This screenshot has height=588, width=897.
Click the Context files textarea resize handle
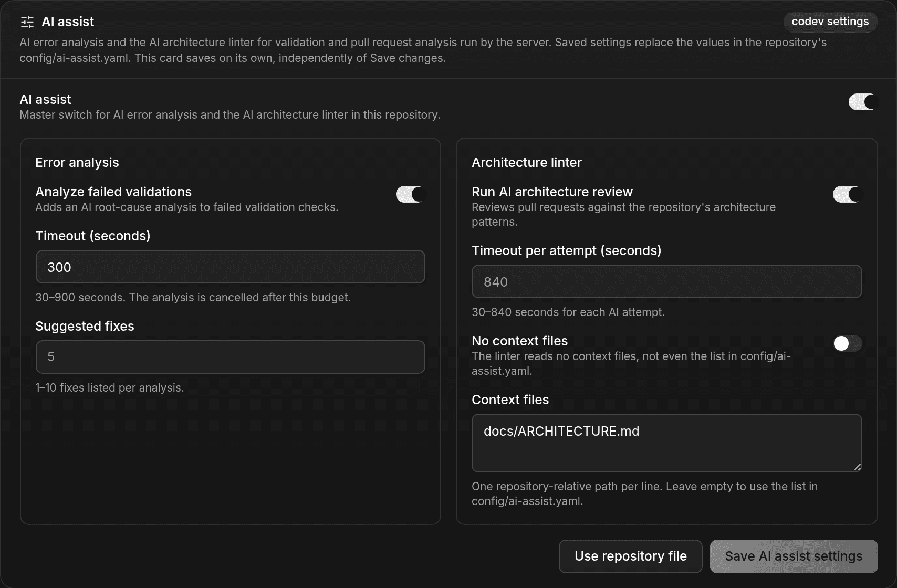coord(857,467)
